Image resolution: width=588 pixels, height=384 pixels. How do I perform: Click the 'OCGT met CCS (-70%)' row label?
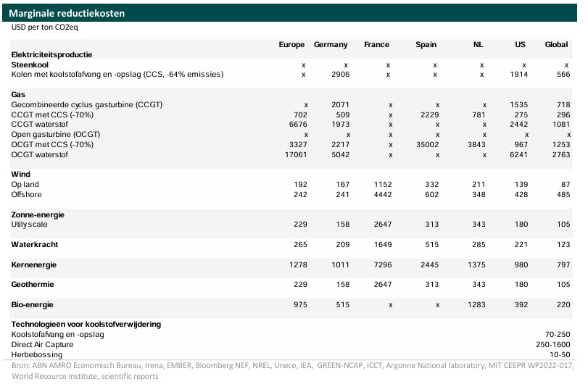click(52, 144)
